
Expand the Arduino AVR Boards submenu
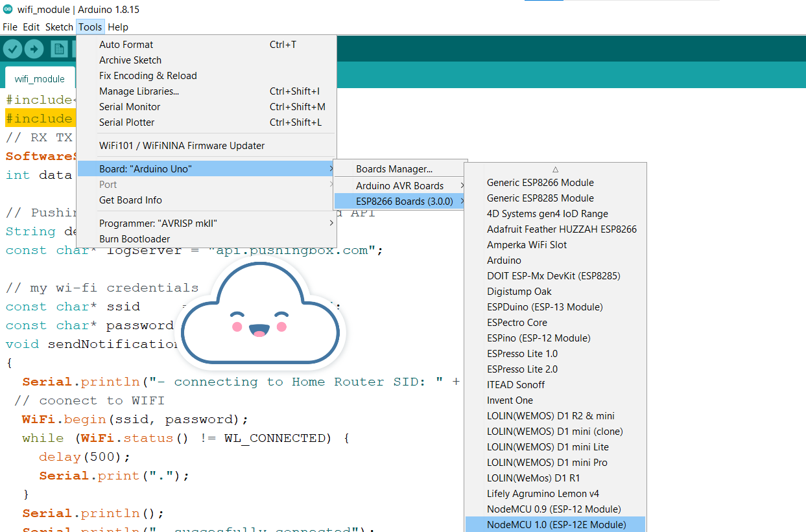pos(400,186)
